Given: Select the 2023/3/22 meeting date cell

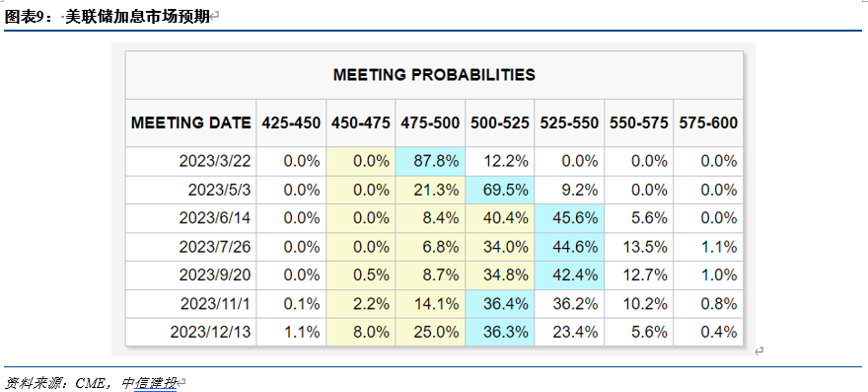Looking at the screenshot, I should click(x=191, y=161).
